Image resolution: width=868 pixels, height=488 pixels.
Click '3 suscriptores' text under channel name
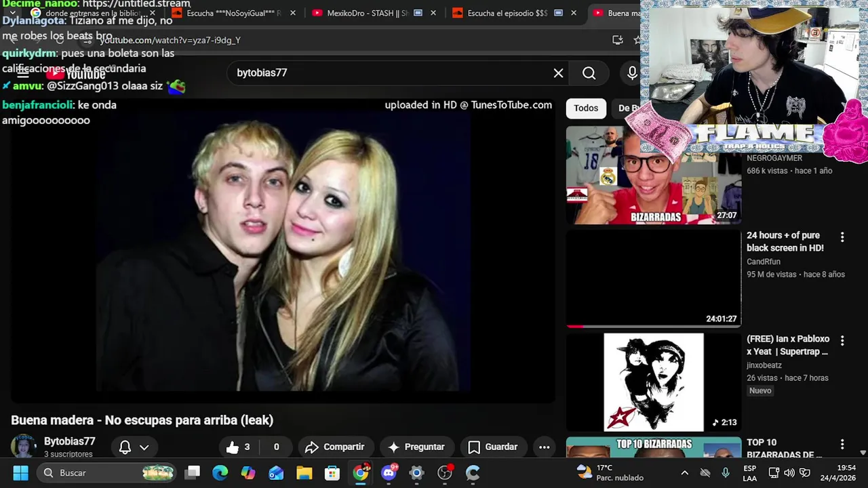pos(68,454)
